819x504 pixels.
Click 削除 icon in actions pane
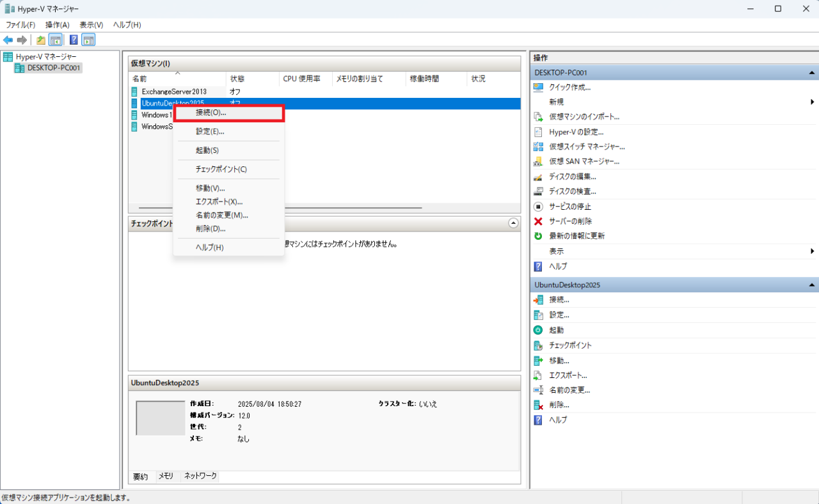[538, 405]
